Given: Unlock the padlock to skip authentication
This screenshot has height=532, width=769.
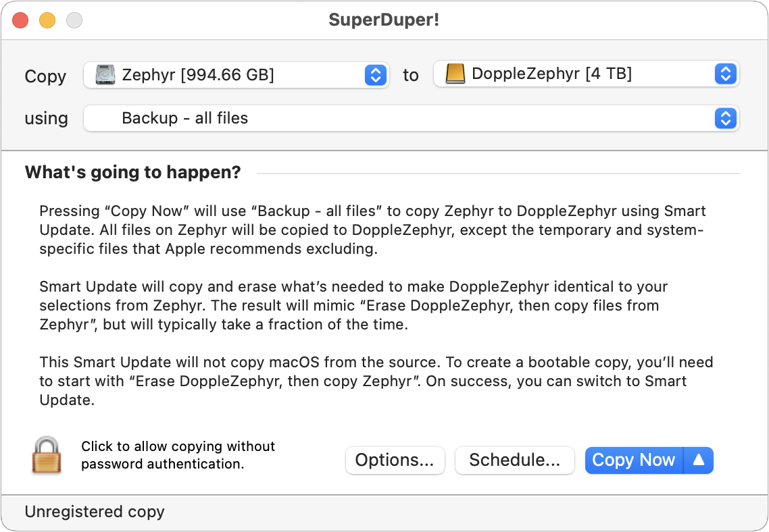Looking at the screenshot, I should (x=47, y=456).
